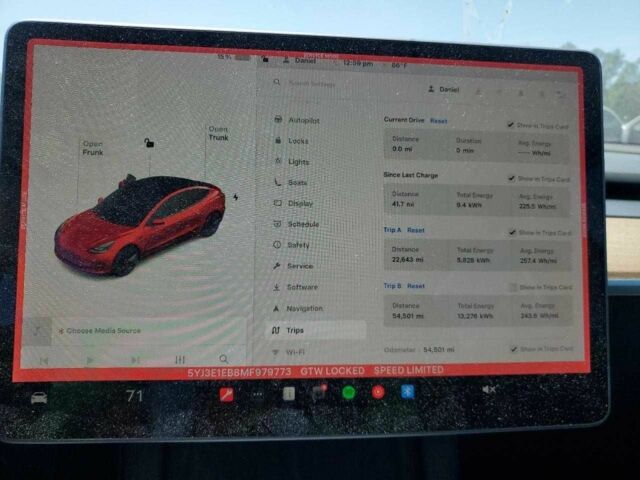This screenshot has width=640, height=480.
Task: Open Display settings
Action: (x=293, y=203)
